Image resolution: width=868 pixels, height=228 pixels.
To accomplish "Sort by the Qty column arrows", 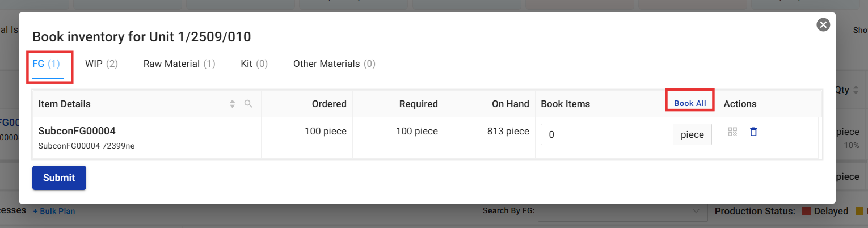I will coord(856,90).
